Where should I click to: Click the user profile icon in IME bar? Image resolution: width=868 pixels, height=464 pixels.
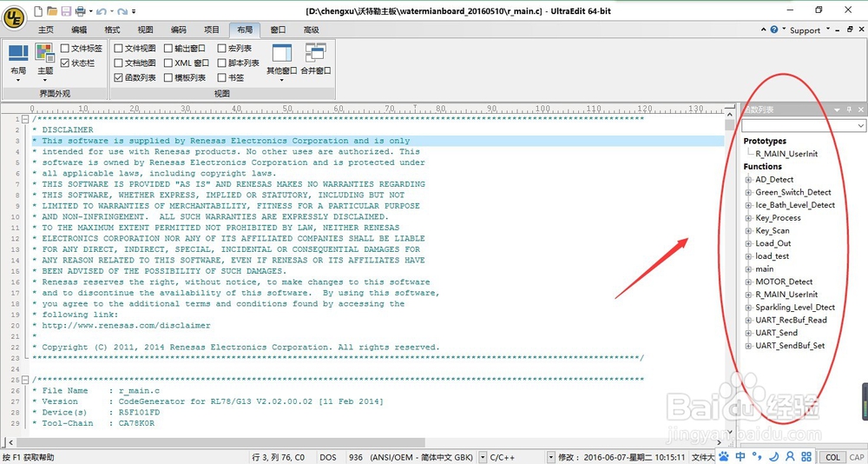click(x=791, y=457)
